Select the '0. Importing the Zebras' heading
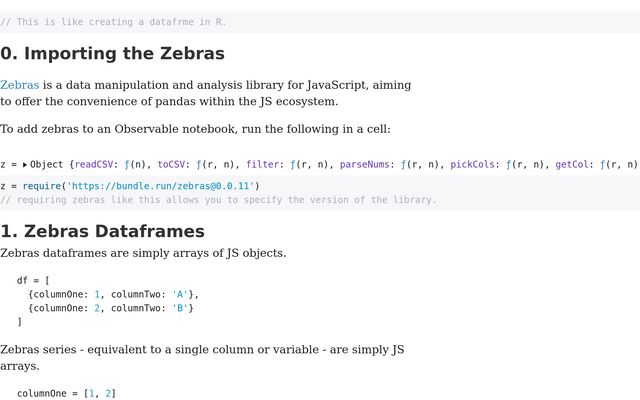Image resolution: width=640 pixels, height=400 pixels. (112, 53)
